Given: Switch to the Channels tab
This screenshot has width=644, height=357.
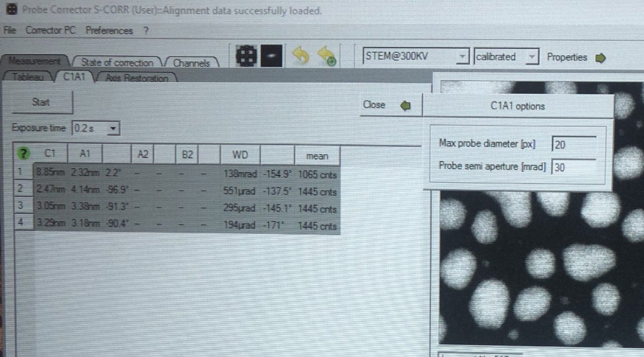Looking at the screenshot, I should tap(191, 63).
